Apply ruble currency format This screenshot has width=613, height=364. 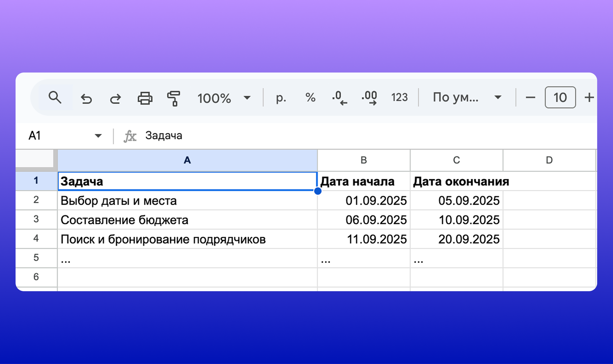pyautogui.click(x=280, y=98)
